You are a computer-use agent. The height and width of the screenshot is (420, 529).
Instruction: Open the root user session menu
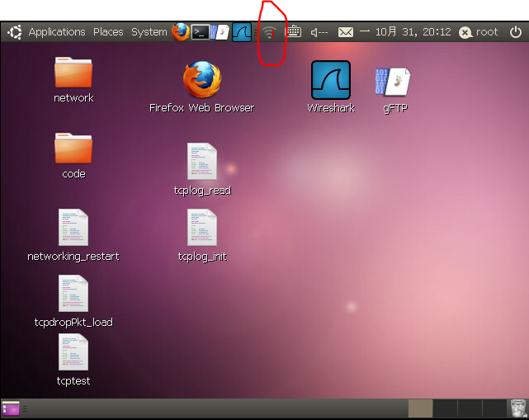479,32
